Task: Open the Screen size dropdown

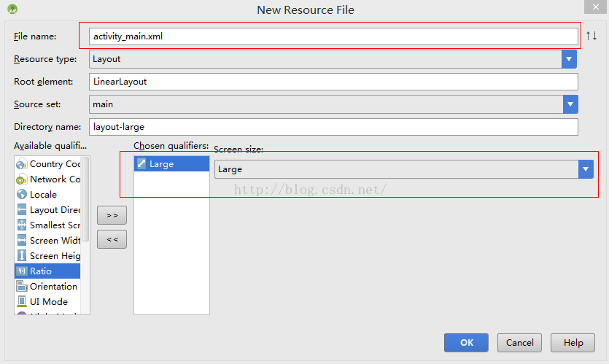Action: (586, 169)
